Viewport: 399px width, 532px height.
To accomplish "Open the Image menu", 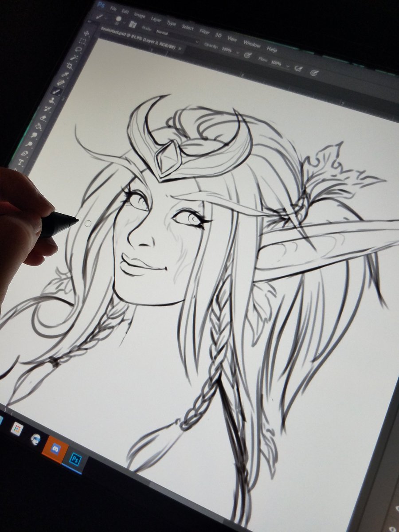I will tap(140, 16).
